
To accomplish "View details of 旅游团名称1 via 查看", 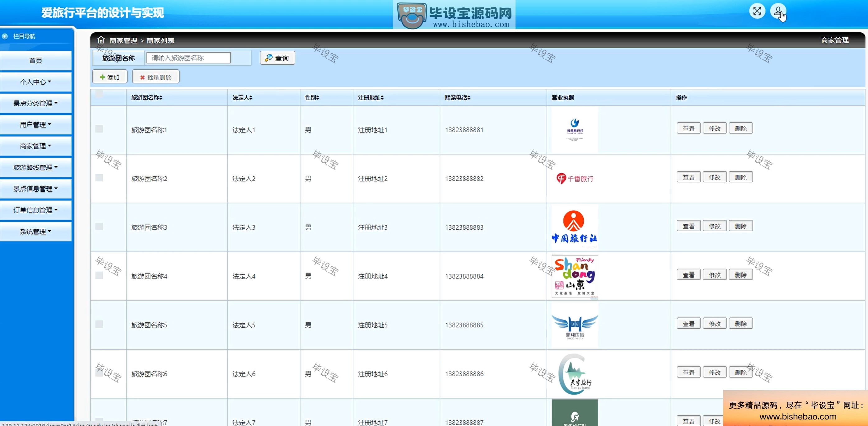I will 689,129.
